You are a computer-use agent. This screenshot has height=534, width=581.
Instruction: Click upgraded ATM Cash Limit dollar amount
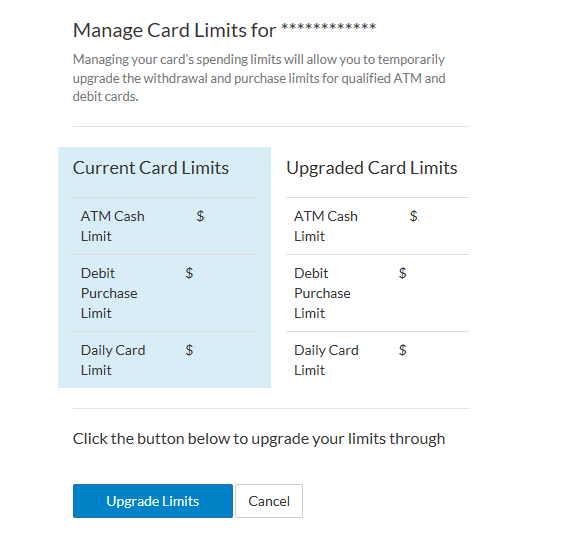(414, 216)
